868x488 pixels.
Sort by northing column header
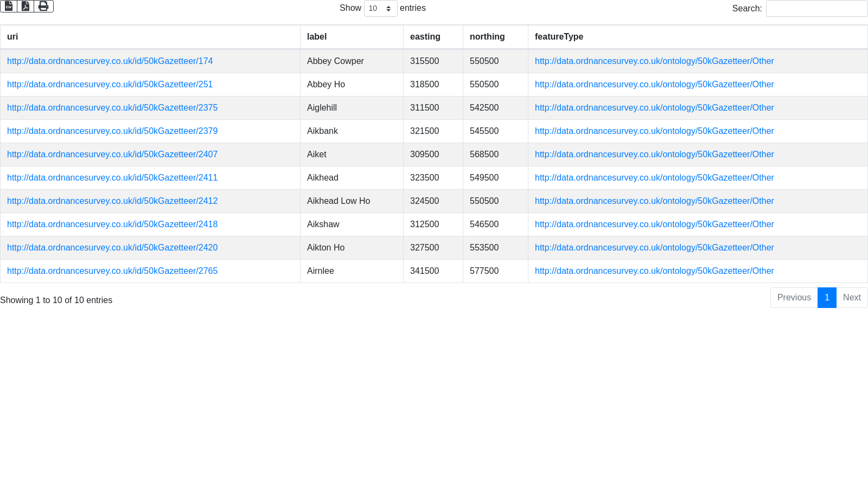[487, 37]
